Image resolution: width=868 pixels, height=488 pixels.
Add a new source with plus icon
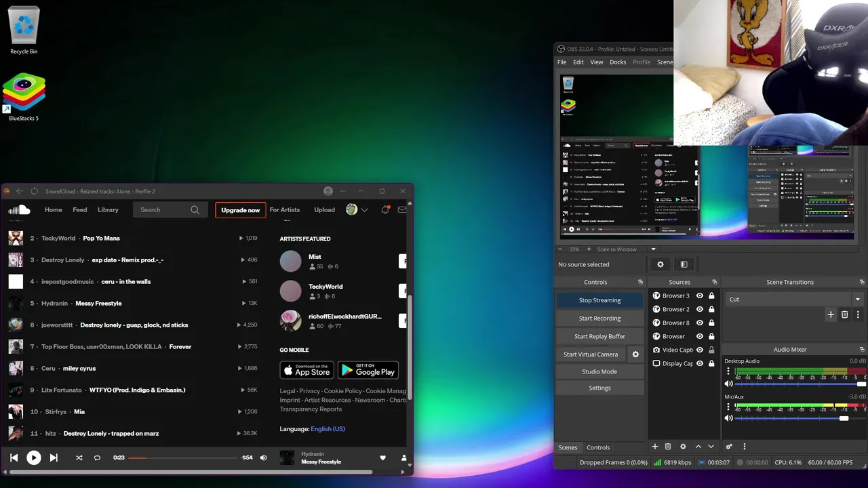pos(655,447)
